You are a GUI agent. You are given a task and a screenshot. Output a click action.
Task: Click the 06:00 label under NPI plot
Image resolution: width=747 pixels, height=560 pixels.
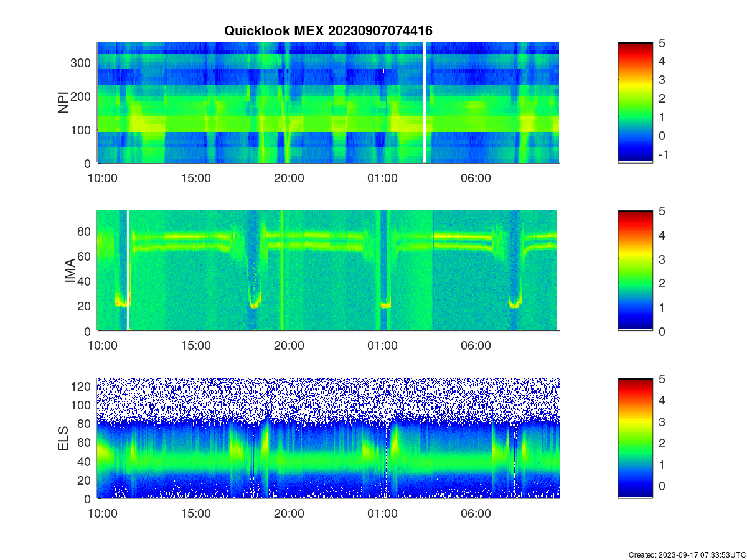point(476,178)
